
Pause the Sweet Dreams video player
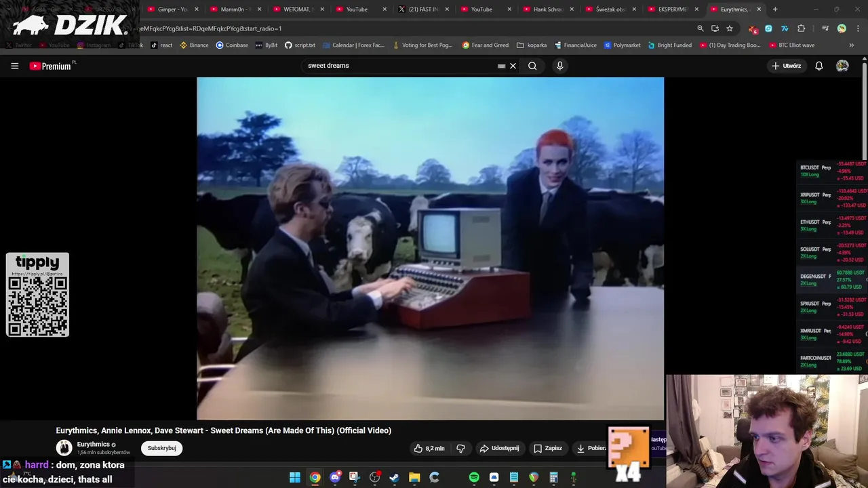430,249
